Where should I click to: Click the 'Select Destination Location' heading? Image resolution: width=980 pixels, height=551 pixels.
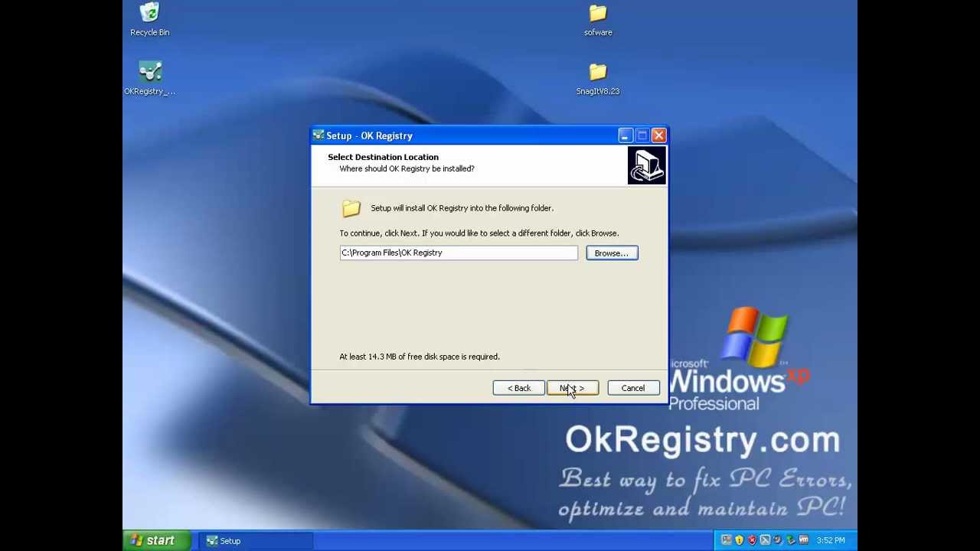click(383, 157)
